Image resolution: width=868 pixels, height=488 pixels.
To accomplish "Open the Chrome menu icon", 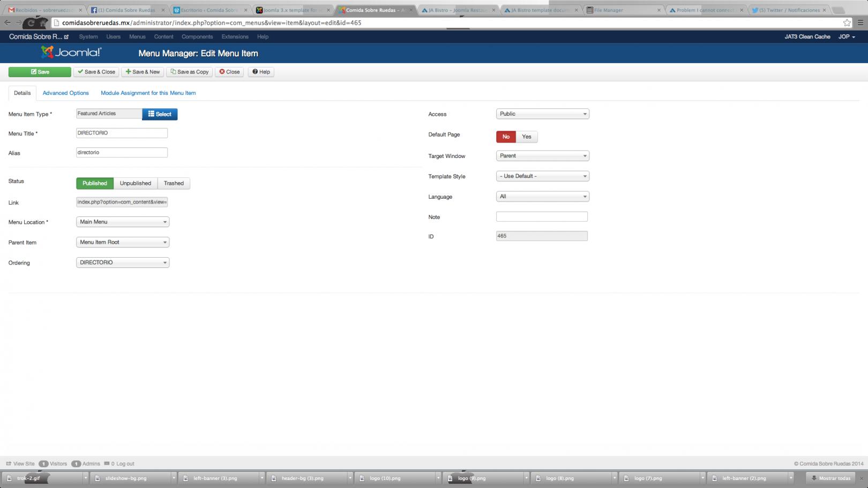I will coord(860,22).
